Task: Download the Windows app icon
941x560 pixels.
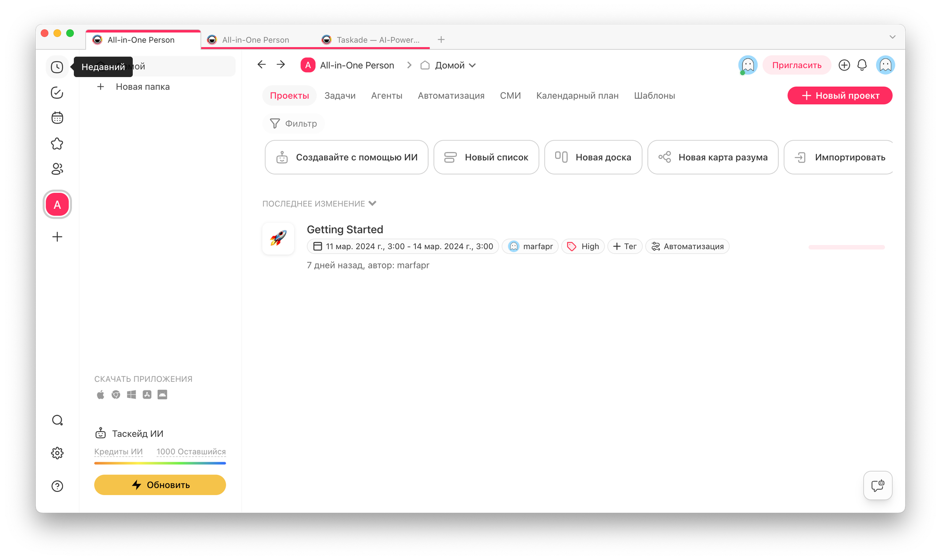Action: (131, 395)
